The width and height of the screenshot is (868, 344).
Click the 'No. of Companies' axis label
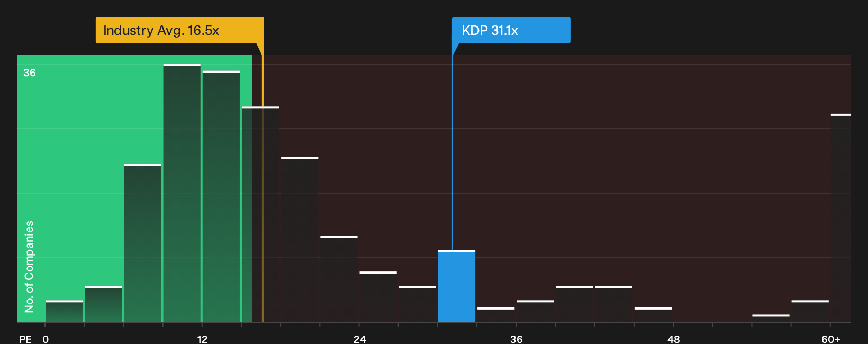[29, 266]
